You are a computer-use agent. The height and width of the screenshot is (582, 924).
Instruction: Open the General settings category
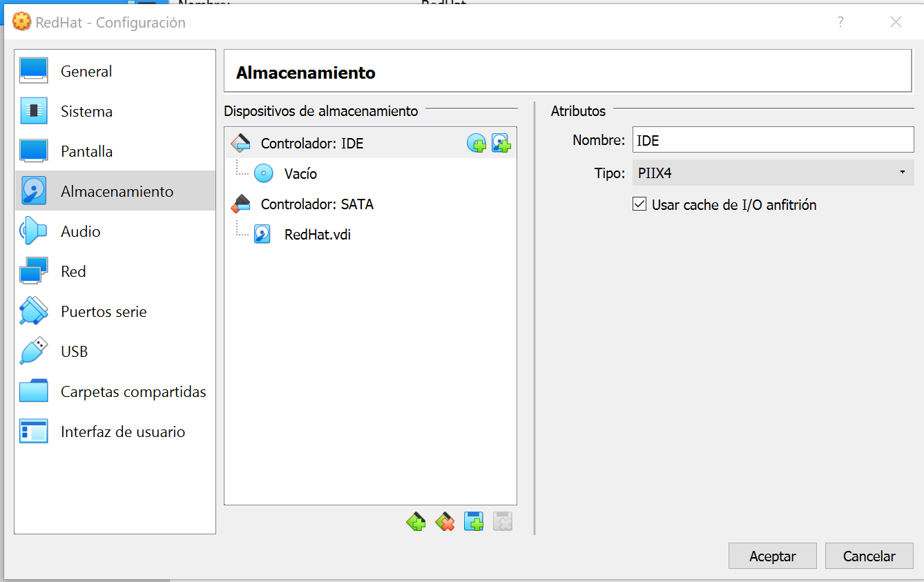point(115,71)
